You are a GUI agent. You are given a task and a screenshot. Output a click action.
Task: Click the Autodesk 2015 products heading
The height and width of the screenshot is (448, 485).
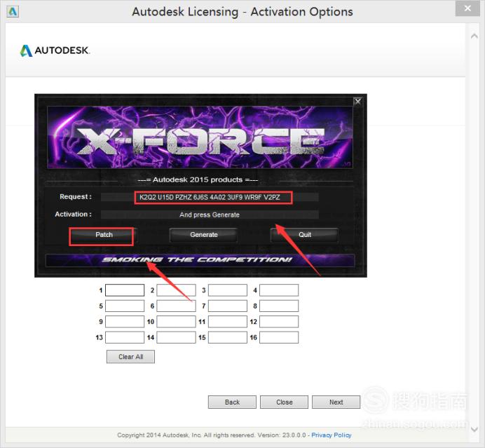[x=198, y=179]
